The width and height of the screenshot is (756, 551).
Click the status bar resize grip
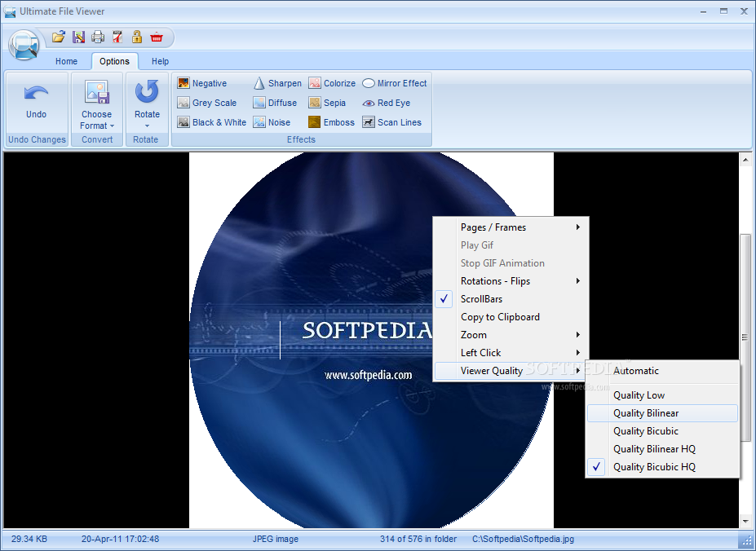tap(745, 540)
